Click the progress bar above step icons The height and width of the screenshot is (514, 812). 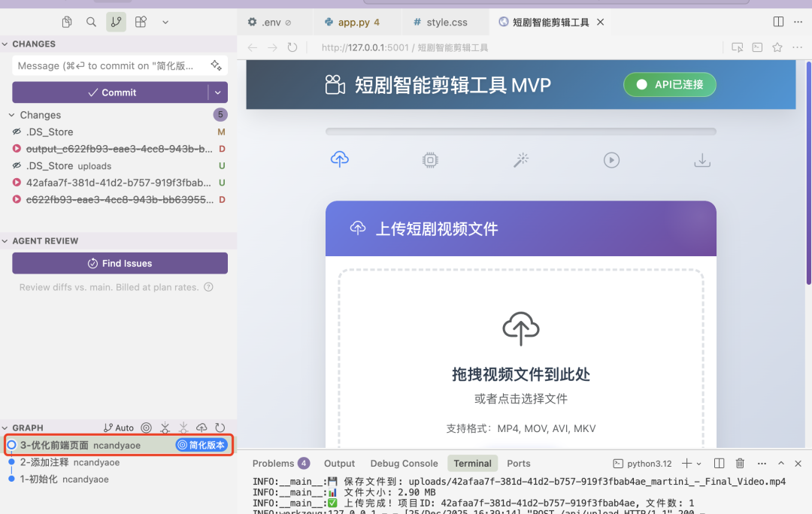(521, 132)
